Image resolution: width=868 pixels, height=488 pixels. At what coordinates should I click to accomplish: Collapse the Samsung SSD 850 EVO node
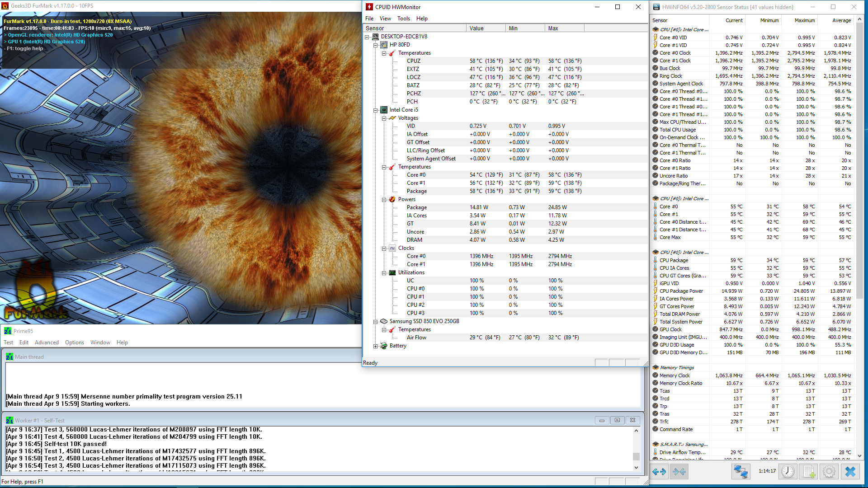click(375, 322)
